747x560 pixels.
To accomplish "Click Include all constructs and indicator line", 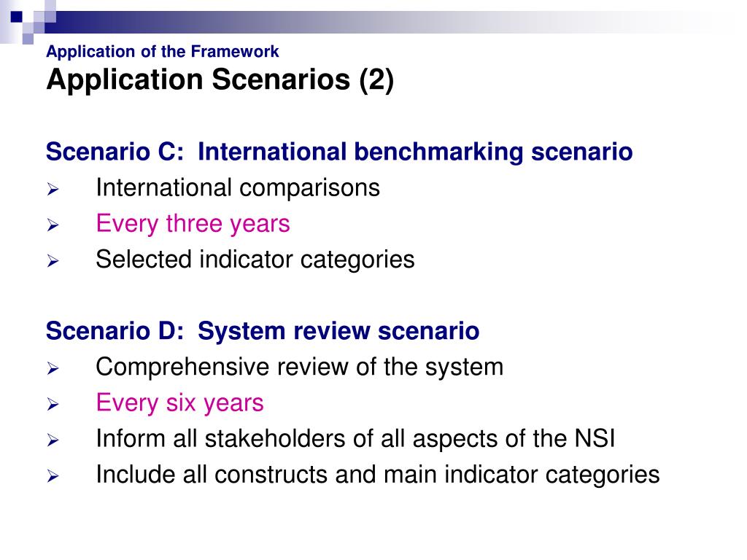I will coord(377,475).
